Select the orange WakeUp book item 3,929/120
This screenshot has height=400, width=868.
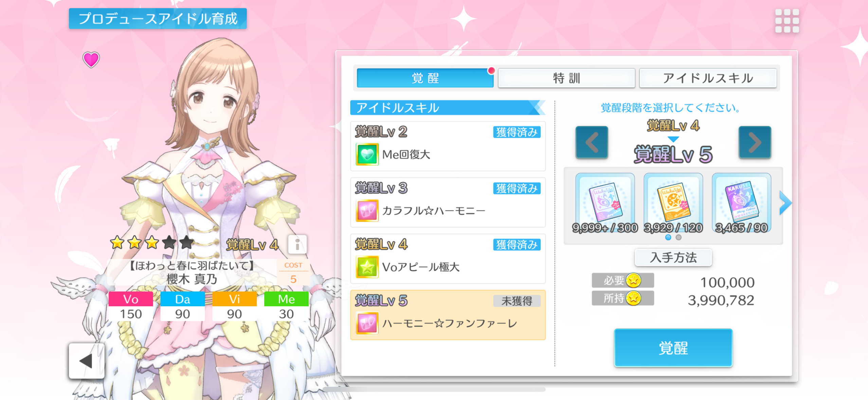673,203
